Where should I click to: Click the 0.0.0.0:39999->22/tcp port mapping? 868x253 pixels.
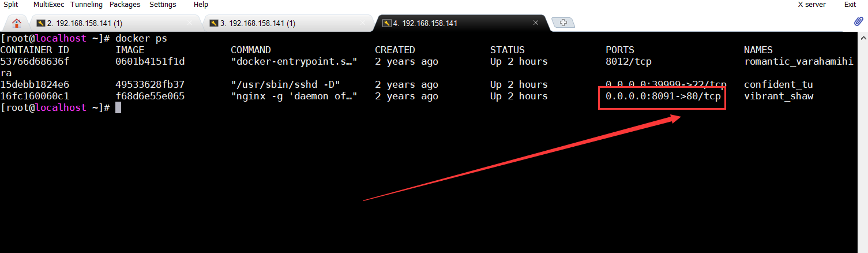coord(666,84)
